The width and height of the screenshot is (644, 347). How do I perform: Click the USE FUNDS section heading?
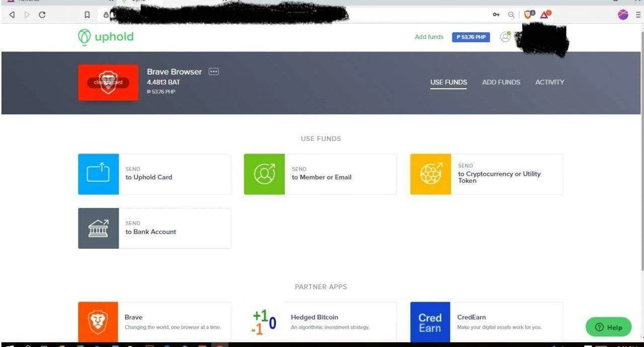pos(321,138)
